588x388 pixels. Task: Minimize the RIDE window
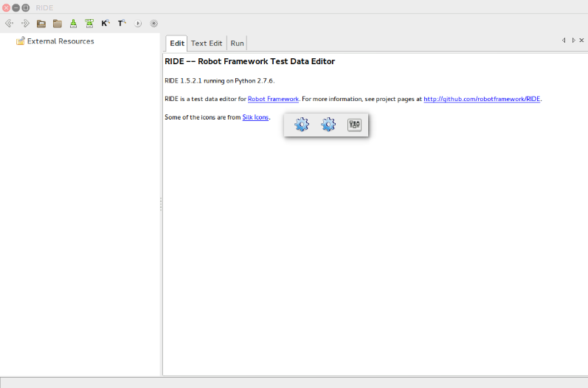(16, 7)
